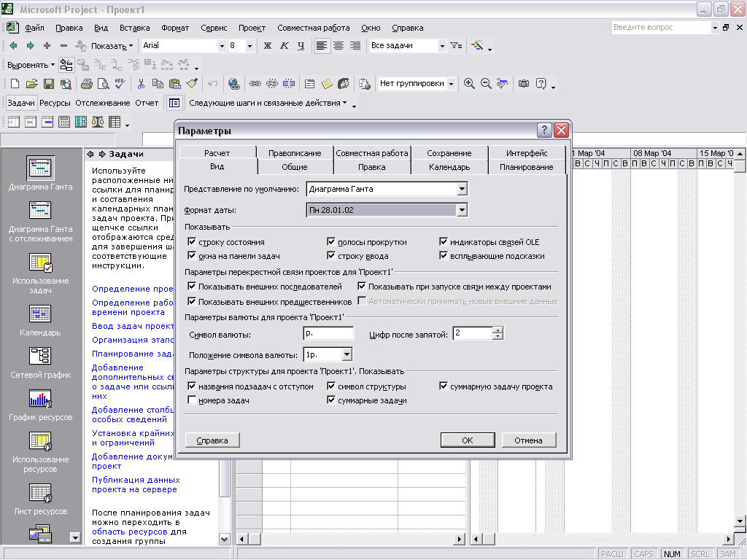The width and height of the screenshot is (747, 560).
Task: Open Сетевой график view in sidebar
Action: [41, 363]
